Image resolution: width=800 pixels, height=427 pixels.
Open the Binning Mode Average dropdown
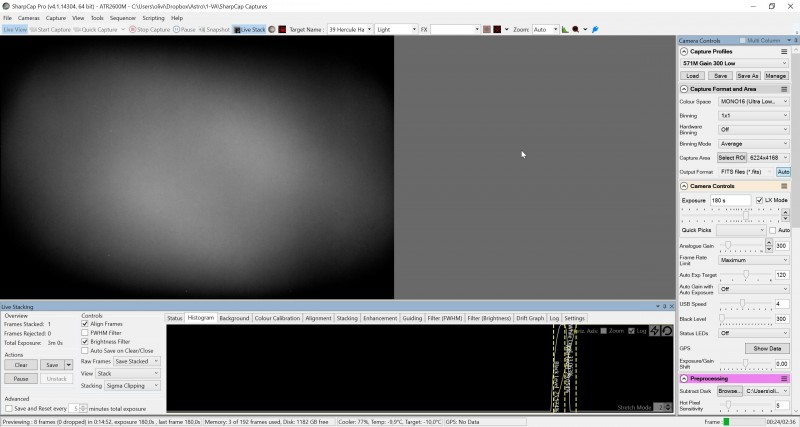tap(754, 144)
